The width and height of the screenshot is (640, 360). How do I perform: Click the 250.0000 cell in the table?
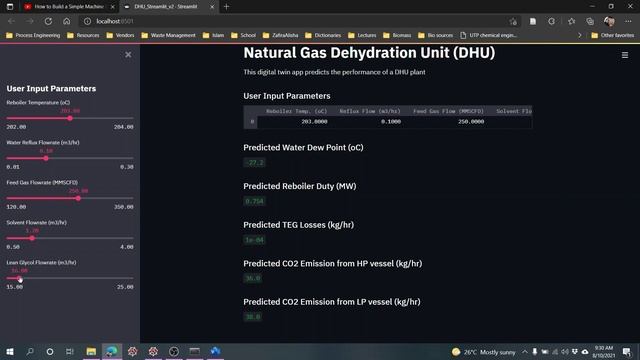pyautogui.click(x=471, y=122)
